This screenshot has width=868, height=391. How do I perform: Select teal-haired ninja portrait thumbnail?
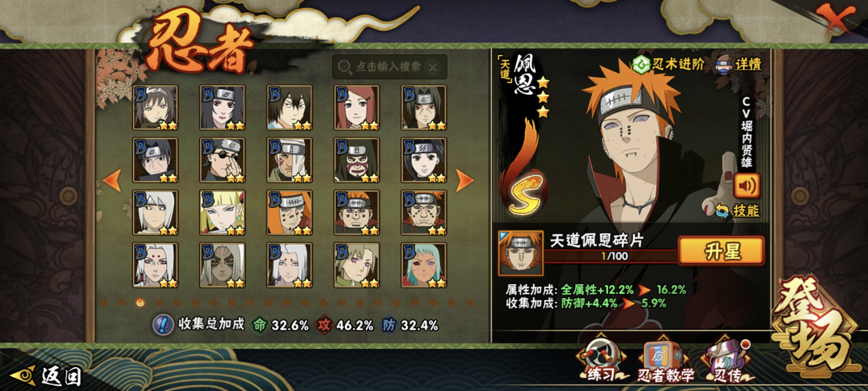point(424,265)
